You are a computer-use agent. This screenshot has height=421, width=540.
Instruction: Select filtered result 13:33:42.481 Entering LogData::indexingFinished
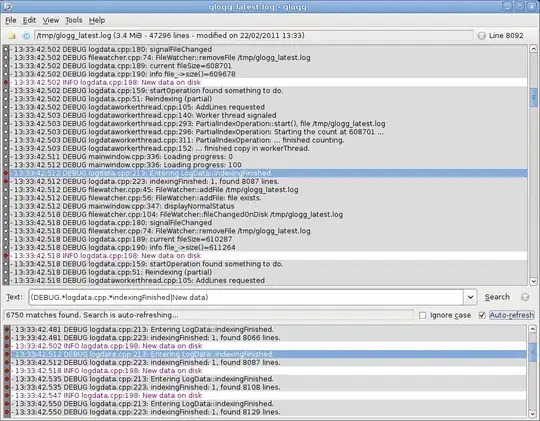click(x=268, y=329)
